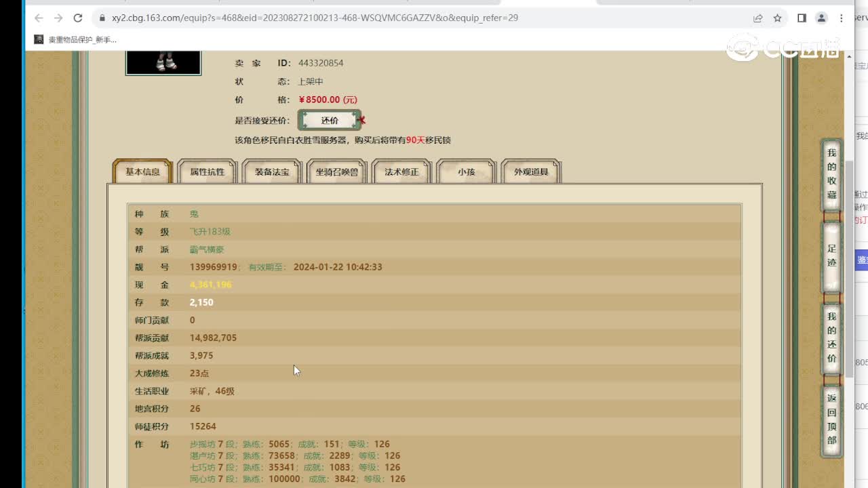Click the 步摇坊 workshop row
Viewport: 868px width, 488px height.
[290, 445]
